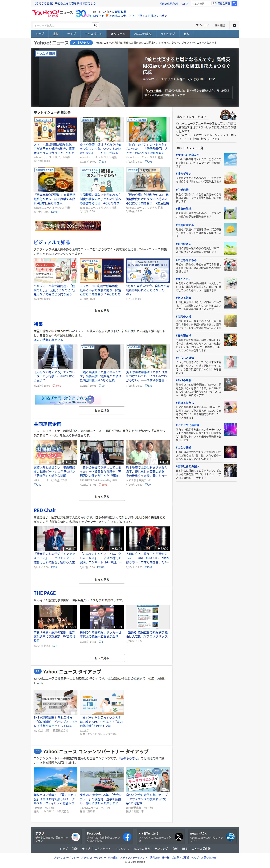The height and width of the screenshot is (868, 270).
Task: Open the X (旧Twitter) icon in footer
Action: pyautogui.click(x=179, y=837)
